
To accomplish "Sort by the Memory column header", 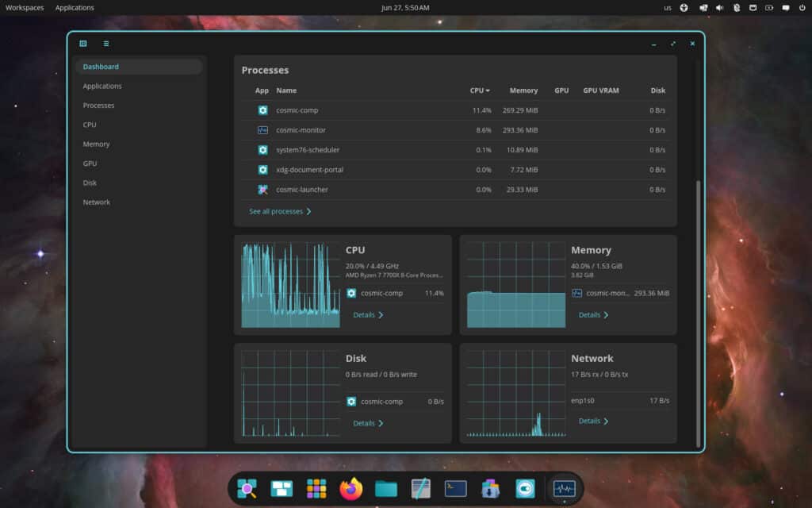I will [523, 90].
